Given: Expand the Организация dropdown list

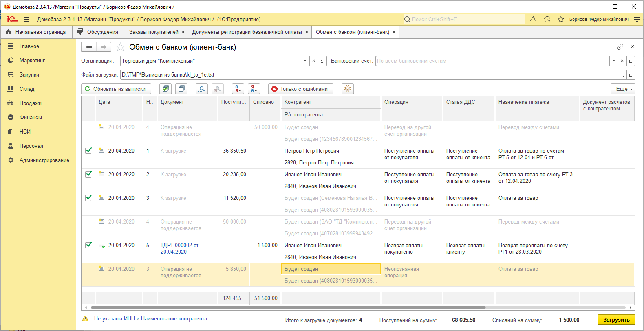Looking at the screenshot, I should (305, 61).
